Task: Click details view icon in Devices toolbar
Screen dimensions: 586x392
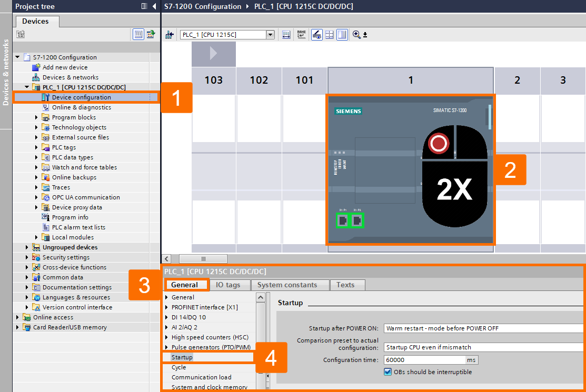Action: pyautogui.click(x=138, y=34)
